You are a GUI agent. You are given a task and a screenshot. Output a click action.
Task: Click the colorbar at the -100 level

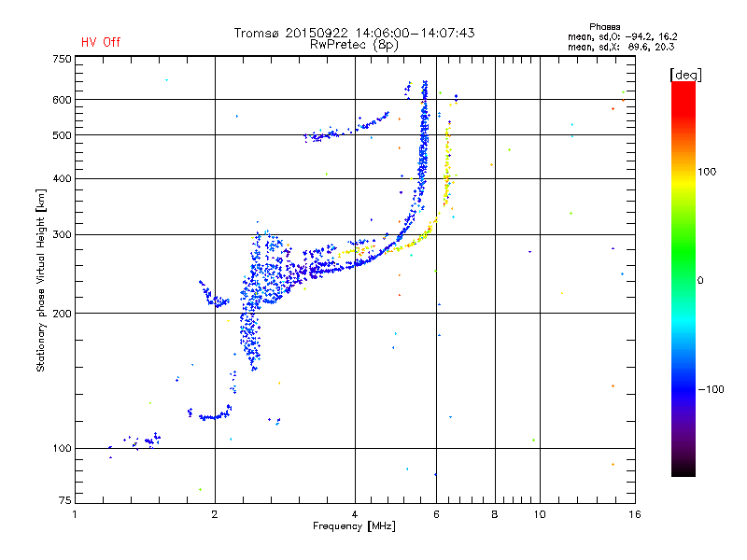pos(684,389)
